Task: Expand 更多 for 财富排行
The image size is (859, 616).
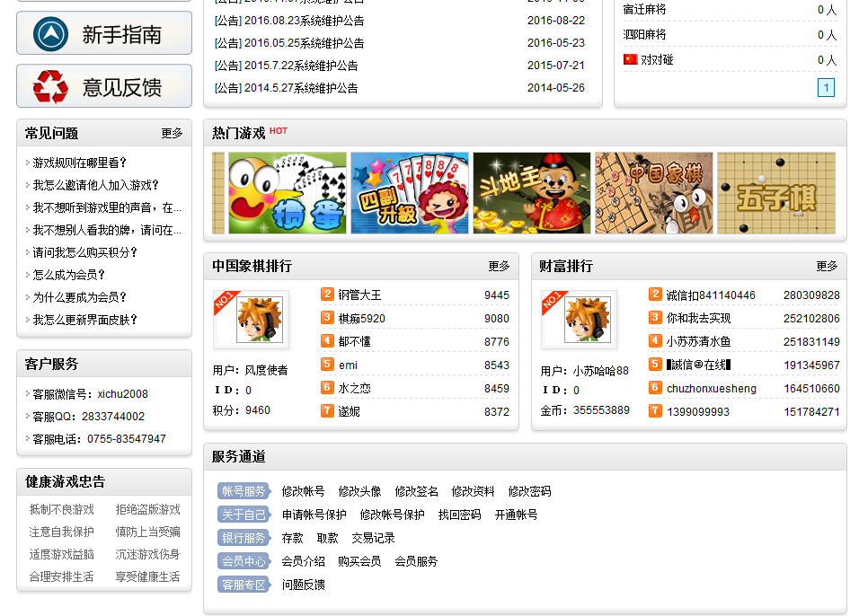Action: click(x=827, y=267)
